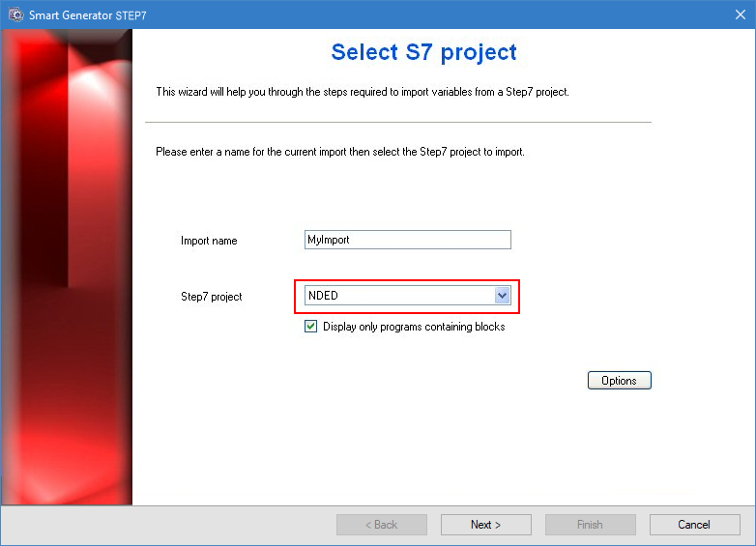Click the "Please enter a name" instruction text

pos(340,152)
